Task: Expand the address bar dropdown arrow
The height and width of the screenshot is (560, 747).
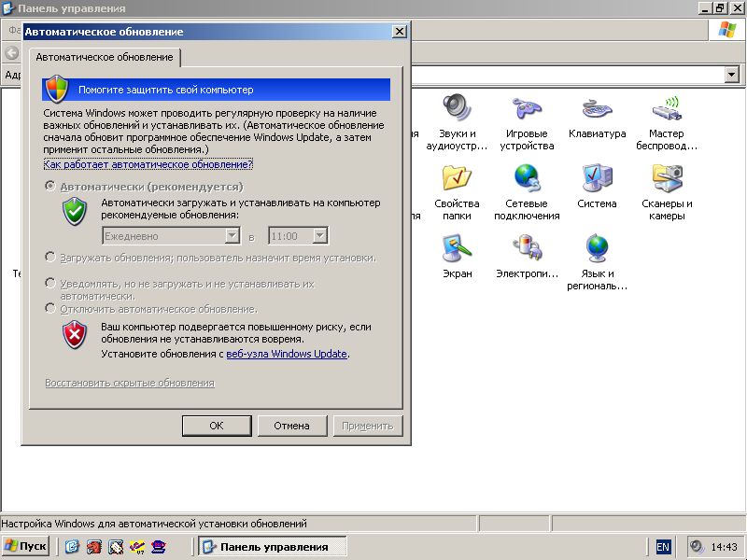Action: [x=733, y=75]
